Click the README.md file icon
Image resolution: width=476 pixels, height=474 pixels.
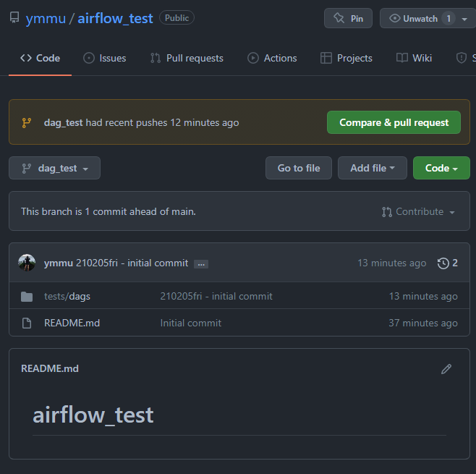[x=27, y=323]
